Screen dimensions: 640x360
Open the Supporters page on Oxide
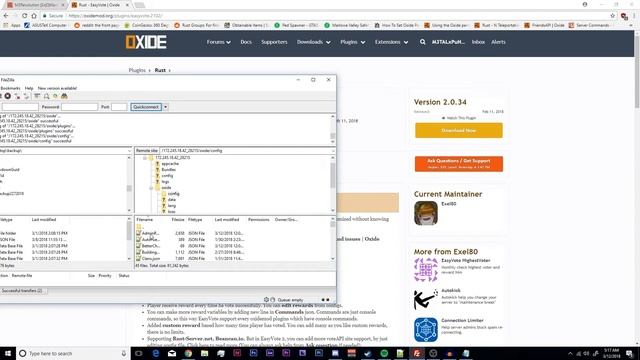[x=274, y=42]
